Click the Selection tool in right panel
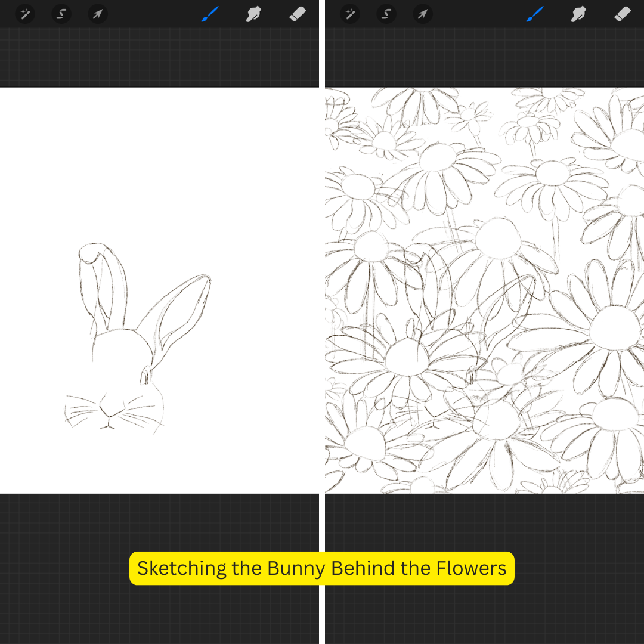The height and width of the screenshot is (644, 644). pos(386,14)
